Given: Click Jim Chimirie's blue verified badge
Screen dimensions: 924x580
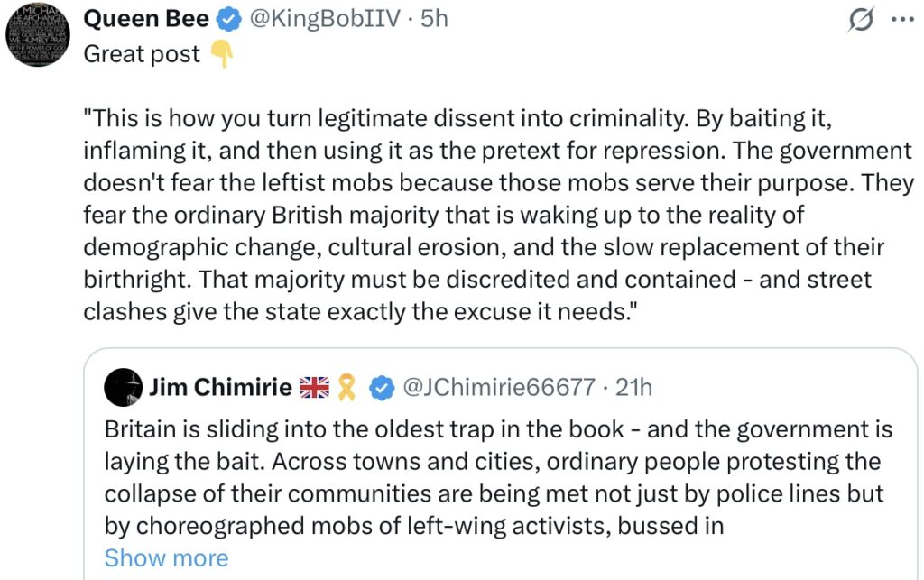Looking at the screenshot, I should tap(382, 388).
